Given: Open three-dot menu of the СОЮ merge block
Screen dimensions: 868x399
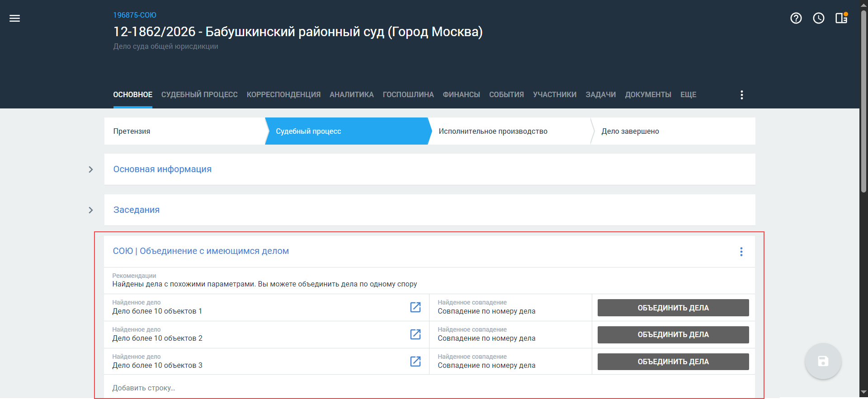Looking at the screenshot, I should click(x=741, y=252).
